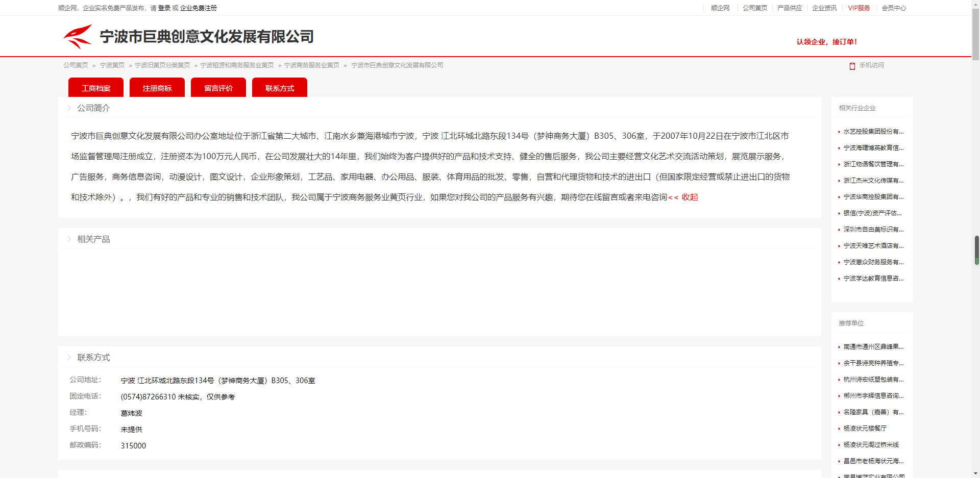
Task: Open recommended 名隆家具（嘉善）有...
Action: click(x=873, y=412)
